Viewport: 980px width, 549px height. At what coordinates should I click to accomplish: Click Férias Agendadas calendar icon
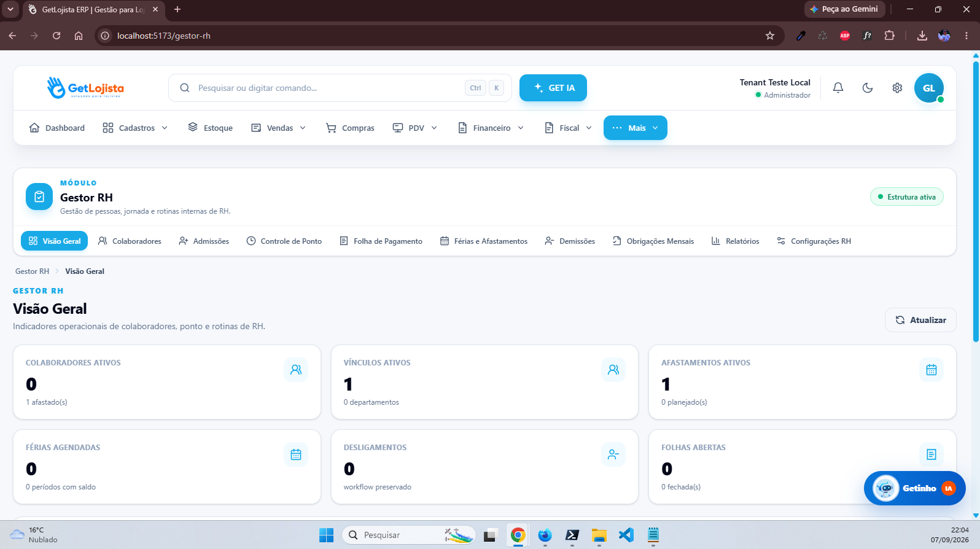(296, 454)
